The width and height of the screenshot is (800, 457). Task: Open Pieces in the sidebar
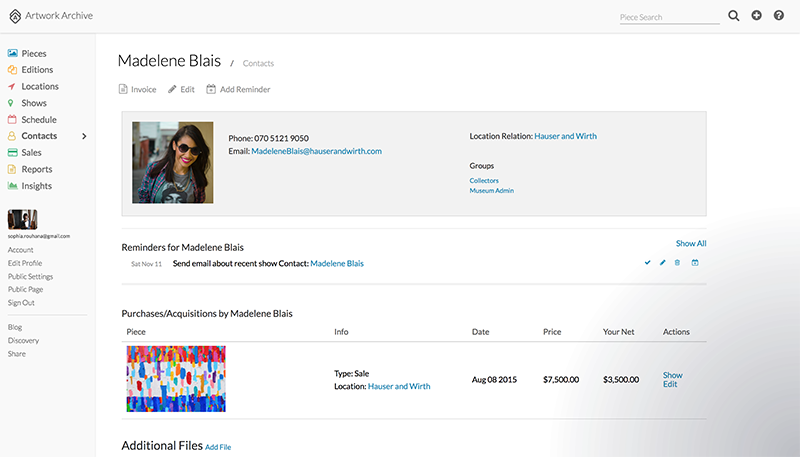pyautogui.click(x=33, y=53)
